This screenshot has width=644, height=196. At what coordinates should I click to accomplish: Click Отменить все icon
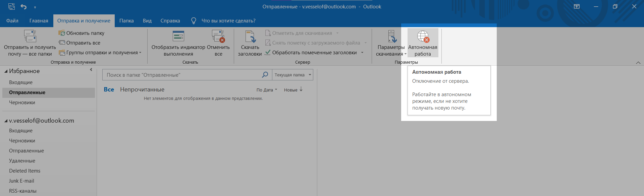pos(218,36)
